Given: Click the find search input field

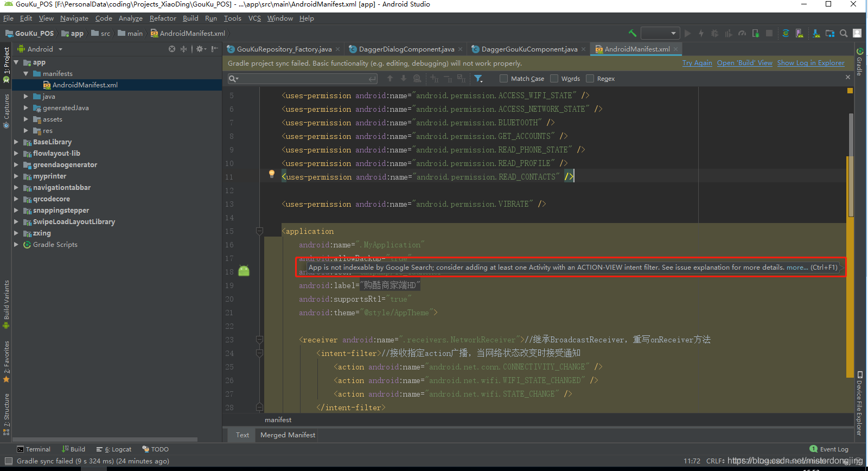Looking at the screenshot, I should click(303, 79).
